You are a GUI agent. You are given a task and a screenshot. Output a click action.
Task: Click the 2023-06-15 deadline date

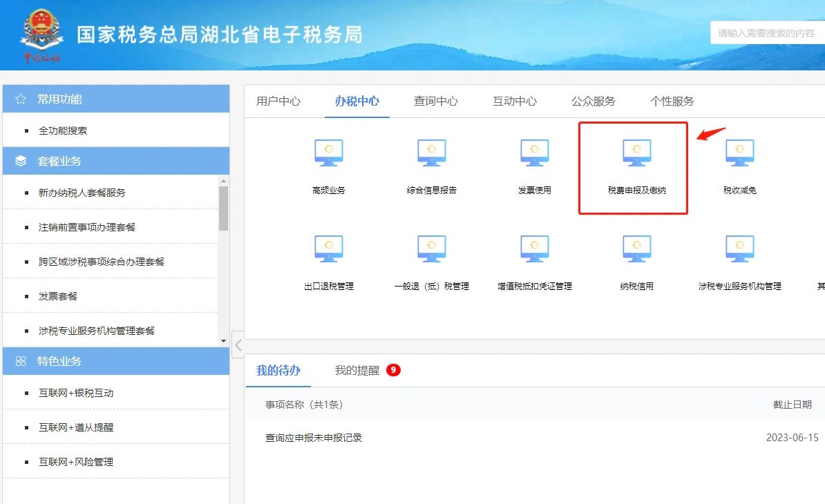tap(792, 437)
